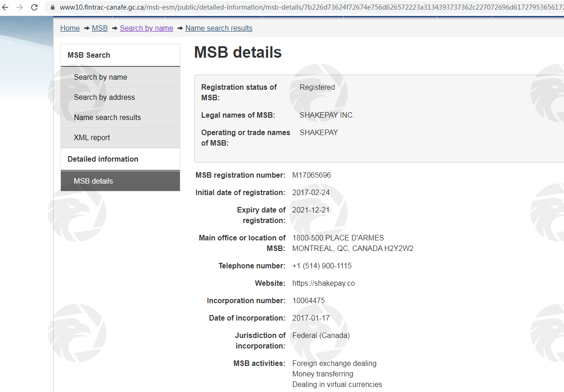564x392 pixels.
Task: Click the padlock site info icon
Action: click(52, 7)
